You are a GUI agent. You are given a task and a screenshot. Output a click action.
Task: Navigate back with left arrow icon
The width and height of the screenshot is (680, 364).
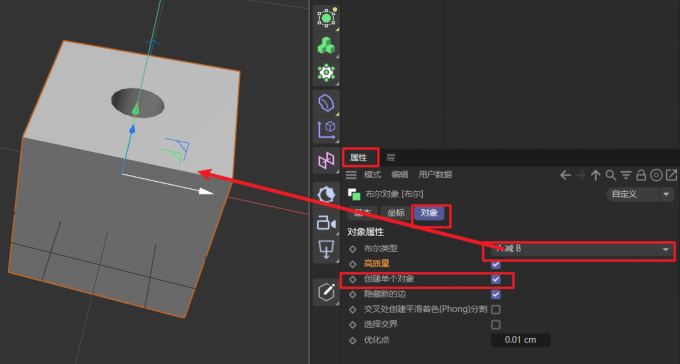(565, 175)
